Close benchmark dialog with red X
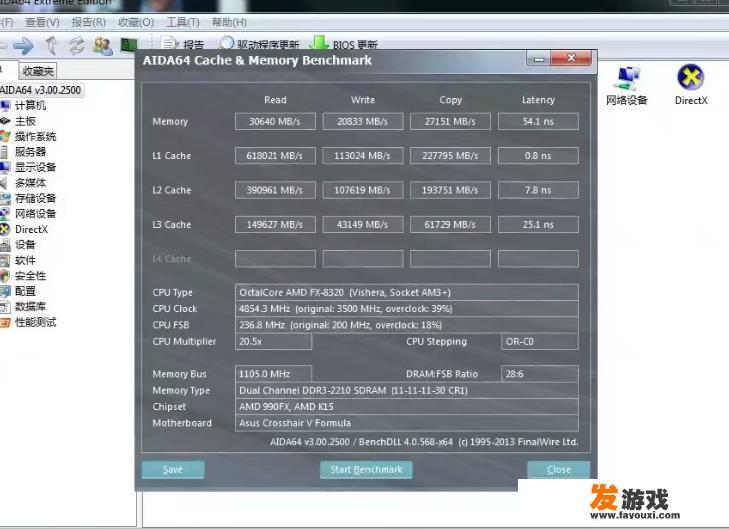Screen dimensions: 729x529 (571, 58)
